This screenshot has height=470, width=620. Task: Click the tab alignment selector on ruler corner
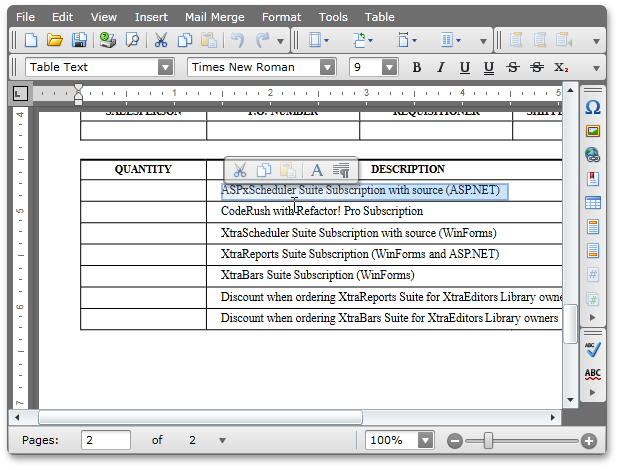(x=20, y=94)
